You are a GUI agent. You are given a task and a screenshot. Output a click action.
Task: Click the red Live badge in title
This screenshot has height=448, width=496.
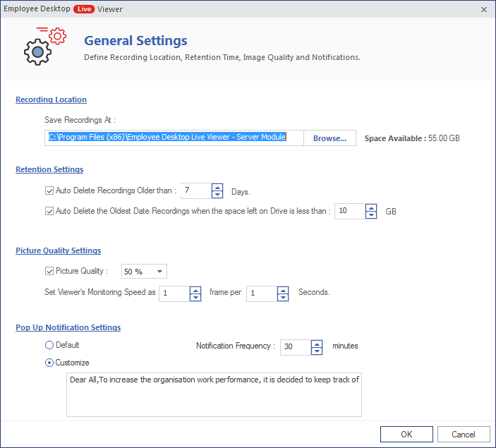pos(84,9)
